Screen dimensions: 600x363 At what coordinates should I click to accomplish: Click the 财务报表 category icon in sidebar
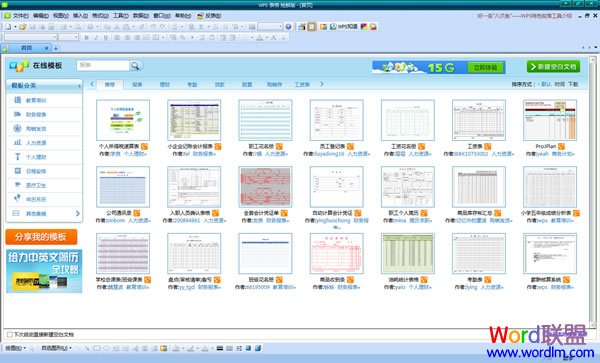pyautogui.click(x=18, y=114)
